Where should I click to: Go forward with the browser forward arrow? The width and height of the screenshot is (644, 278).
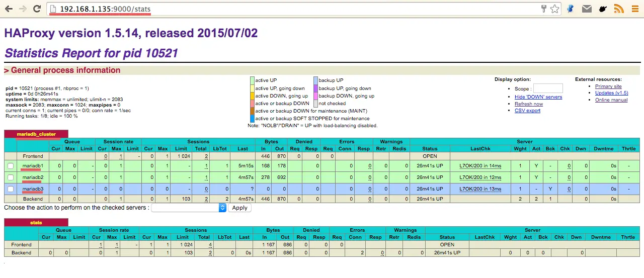[x=22, y=9]
